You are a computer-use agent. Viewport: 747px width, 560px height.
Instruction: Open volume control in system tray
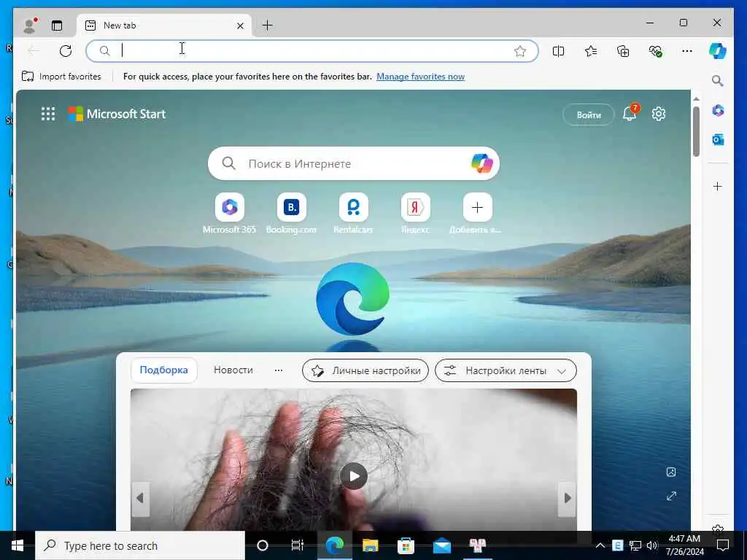tap(652, 545)
